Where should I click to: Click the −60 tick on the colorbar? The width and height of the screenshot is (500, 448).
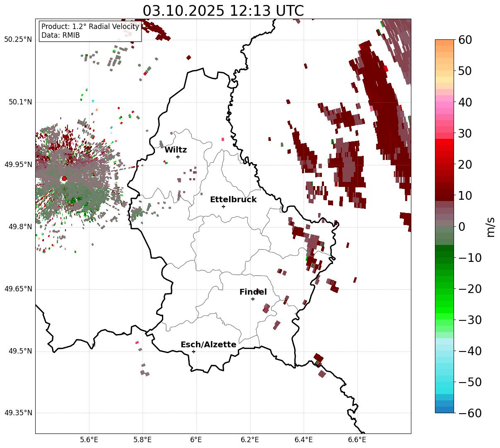[x=469, y=413]
